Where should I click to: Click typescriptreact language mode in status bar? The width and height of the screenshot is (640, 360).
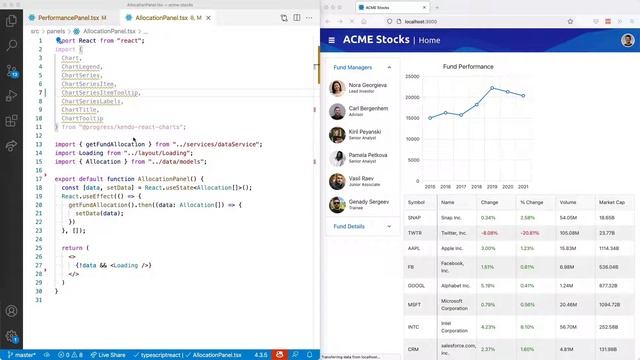pos(160,355)
